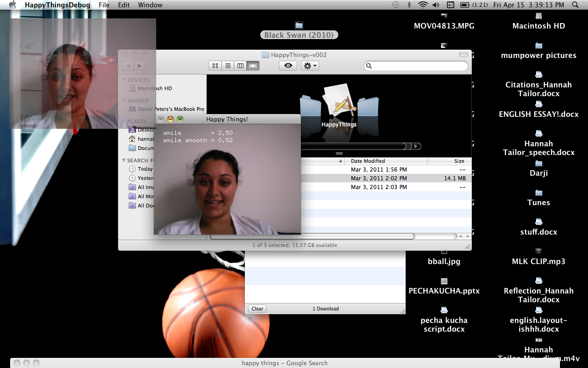The height and width of the screenshot is (368, 588).
Task: Select stuff.docx on desktop
Action: coord(539,228)
